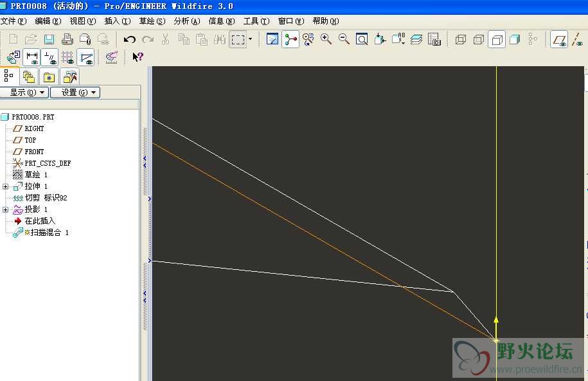Switch to No Hidden display style
The image size is (588, 381).
pyautogui.click(x=497, y=39)
